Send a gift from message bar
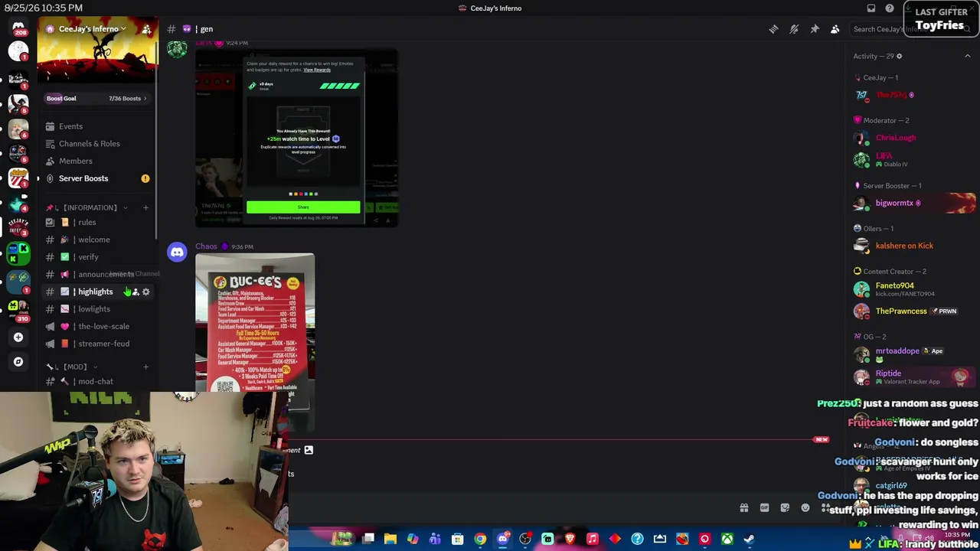This screenshot has height=551, width=980. pyautogui.click(x=743, y=507)
